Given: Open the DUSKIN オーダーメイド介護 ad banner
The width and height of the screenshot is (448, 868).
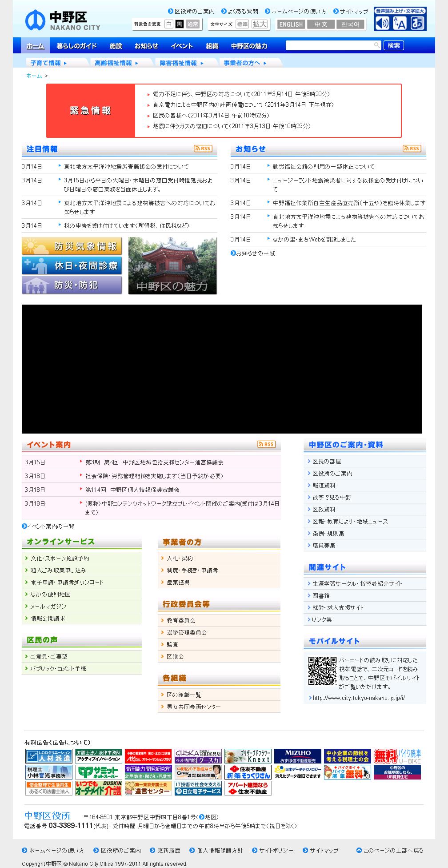Looking at the screenshot, I should pyautogui.click(x=98, y=788).
